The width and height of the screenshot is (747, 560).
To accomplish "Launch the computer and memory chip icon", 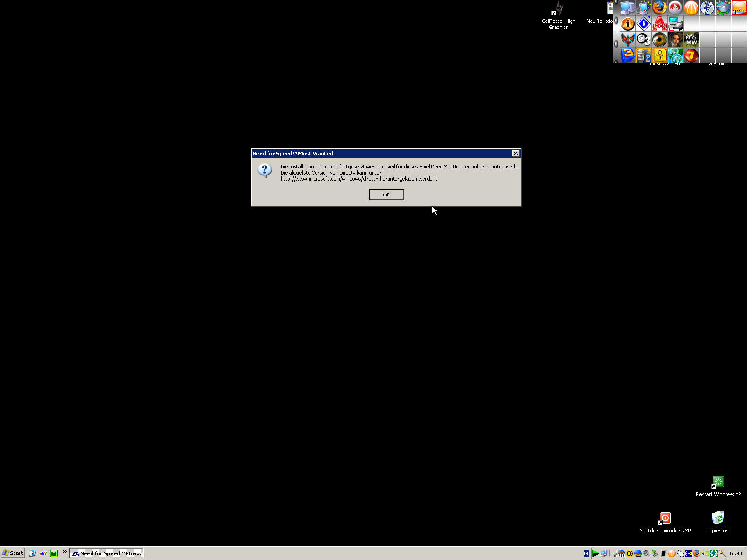I will [676, 24].
